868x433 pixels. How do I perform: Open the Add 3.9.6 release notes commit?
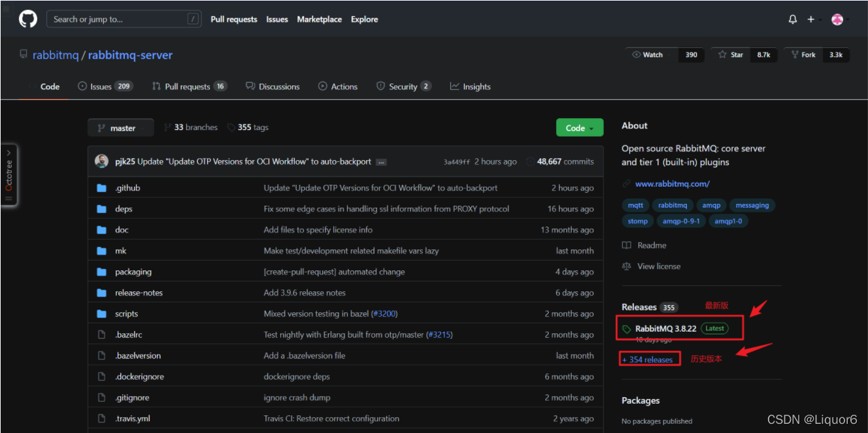coord(305,293)
